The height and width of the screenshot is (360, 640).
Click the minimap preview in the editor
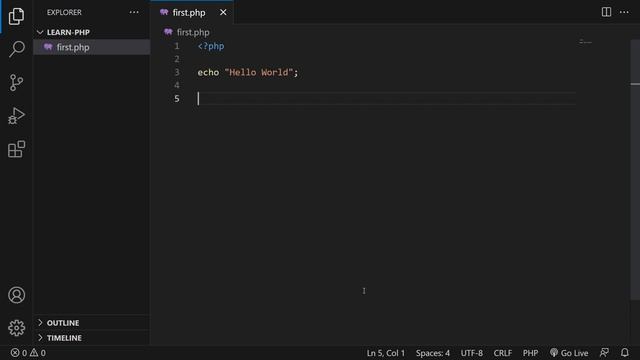click(585, 42)
